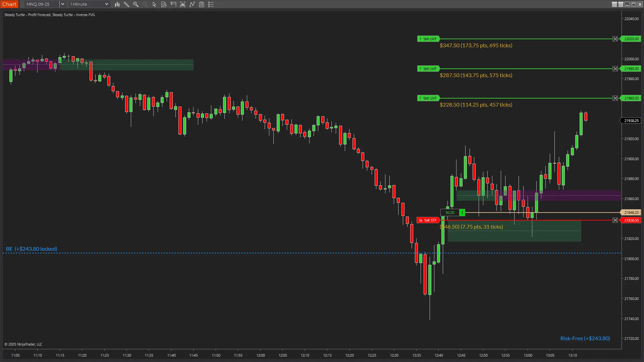Click the 13:00 time axis label
Screen dimensions: 644x362
528,355
